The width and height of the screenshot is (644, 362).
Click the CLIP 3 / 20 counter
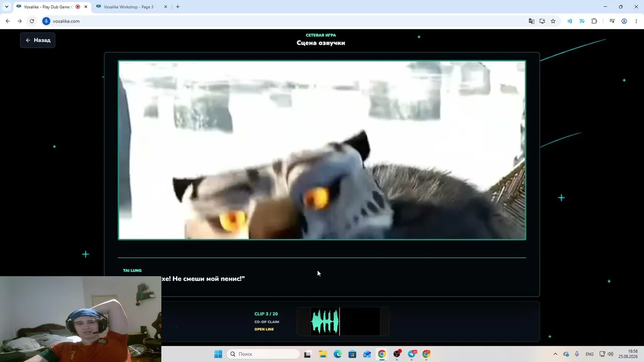pos(266,314)
